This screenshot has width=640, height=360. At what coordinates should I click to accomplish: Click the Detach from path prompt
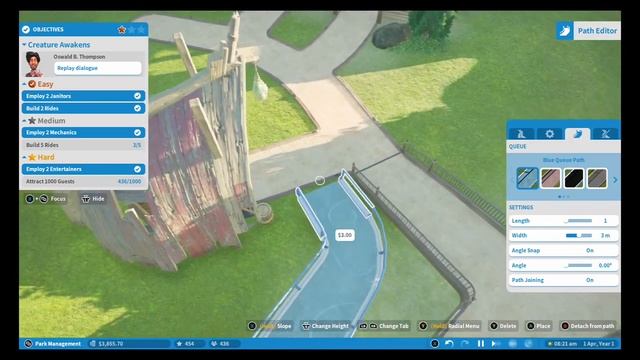(588, 326)
